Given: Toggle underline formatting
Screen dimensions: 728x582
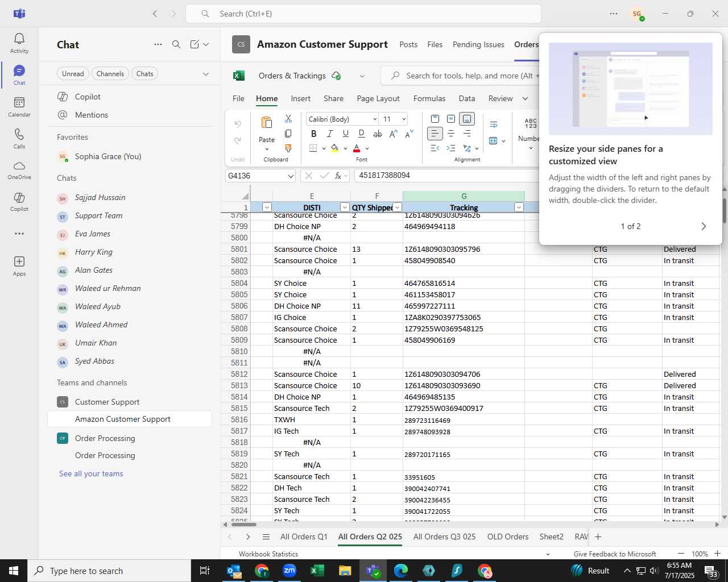Looking at the screenshot, I should [x=345, y=134].
